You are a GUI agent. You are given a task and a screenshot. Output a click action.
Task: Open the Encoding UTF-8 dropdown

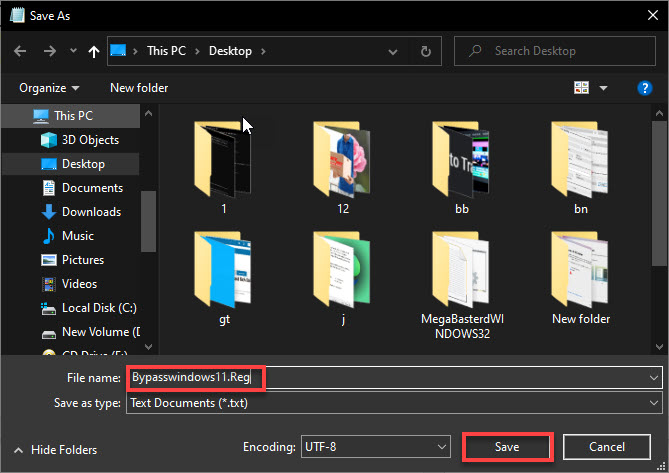[x=375, y=447]
